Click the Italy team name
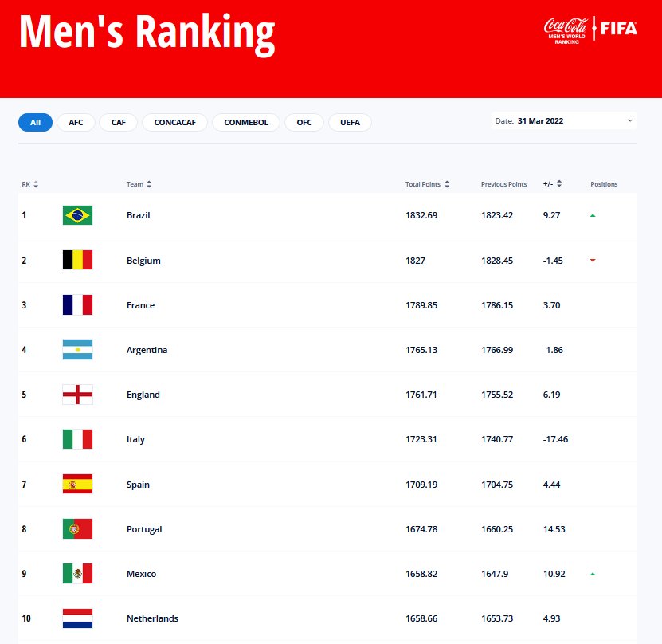This screenshot has width=662, height=644. (135, 439)
